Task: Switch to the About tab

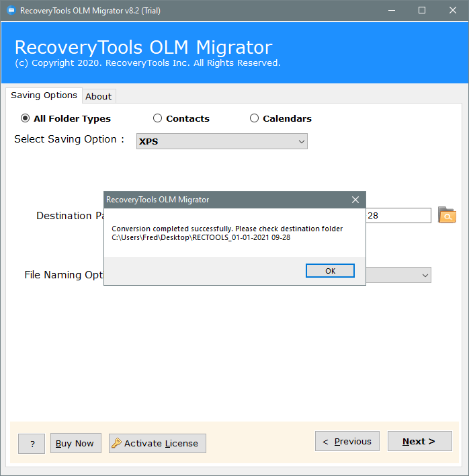Action: (x=99, y=96)
